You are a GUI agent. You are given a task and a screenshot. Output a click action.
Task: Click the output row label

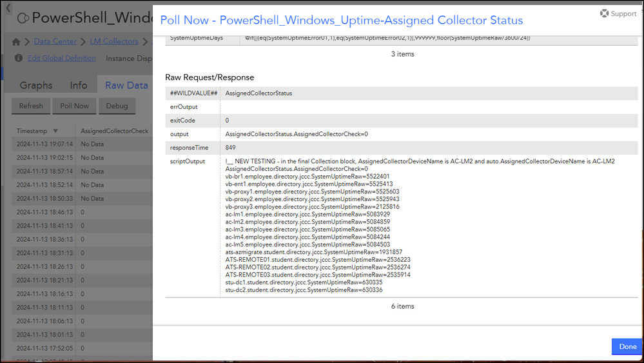pos(179,134)
